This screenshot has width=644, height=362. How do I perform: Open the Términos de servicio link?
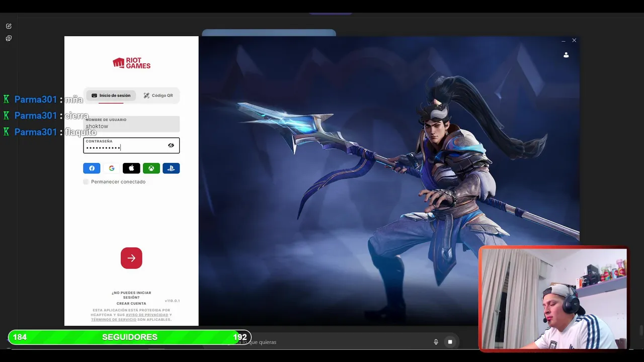click(x=114, y=320)
